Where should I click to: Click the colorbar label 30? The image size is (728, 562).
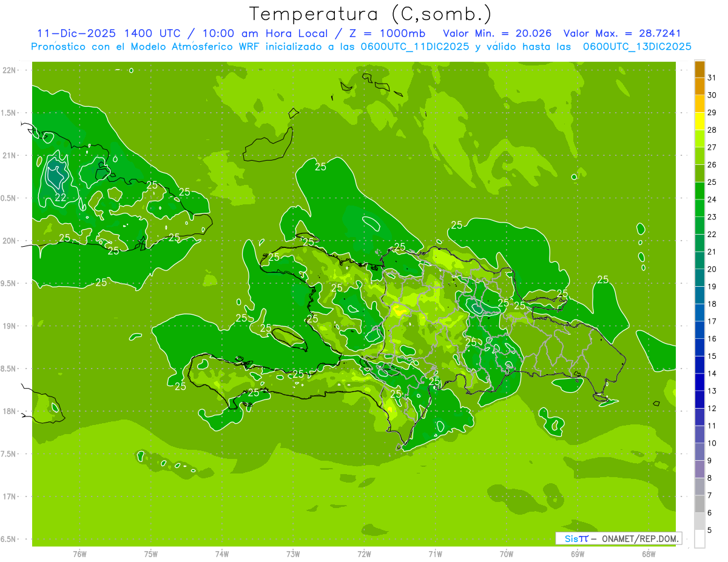pos(712,95)
